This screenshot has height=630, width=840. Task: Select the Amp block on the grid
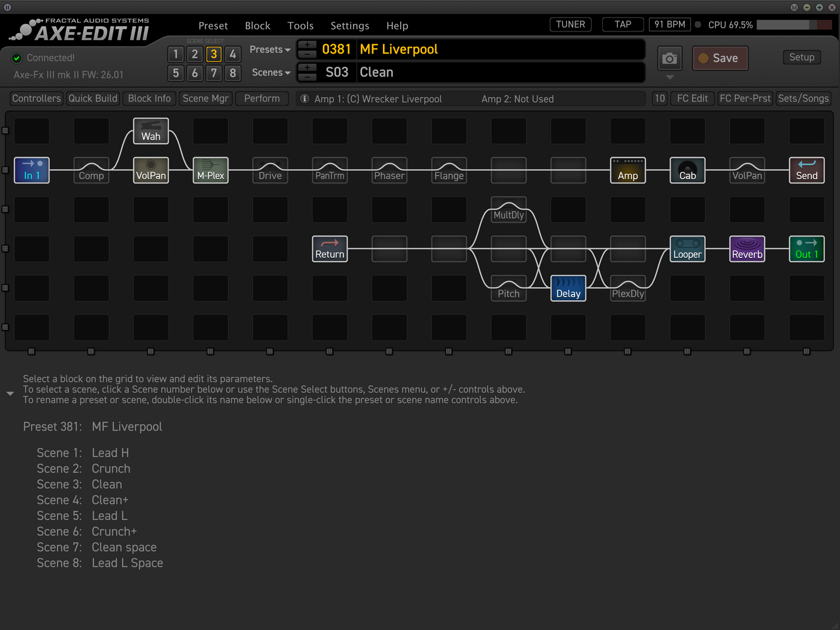[627, 170]
